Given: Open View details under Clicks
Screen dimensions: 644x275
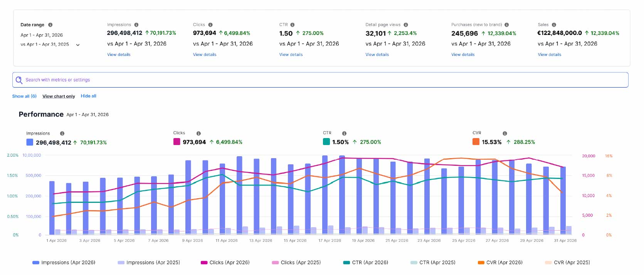Looking at the screenshot, I should pos(205,55).
